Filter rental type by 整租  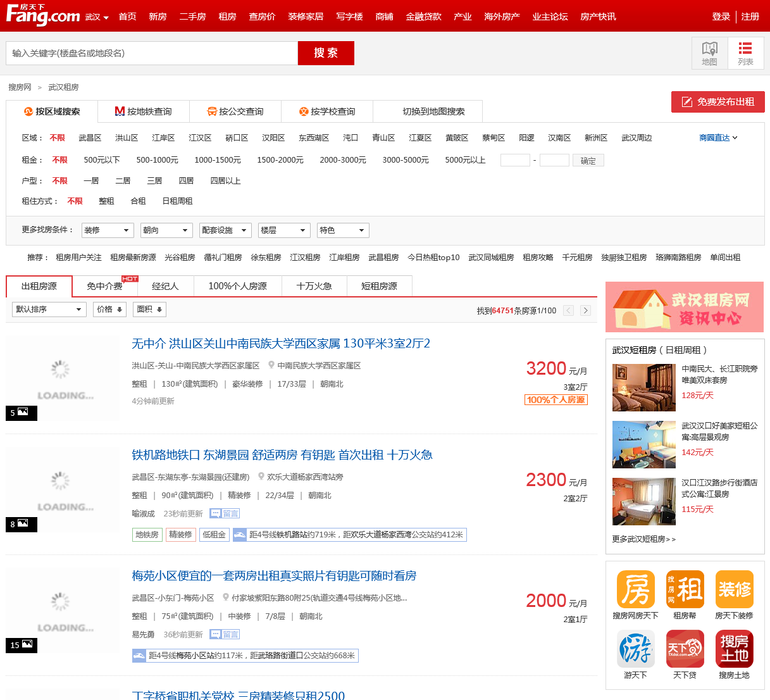[x=106, y=201]
